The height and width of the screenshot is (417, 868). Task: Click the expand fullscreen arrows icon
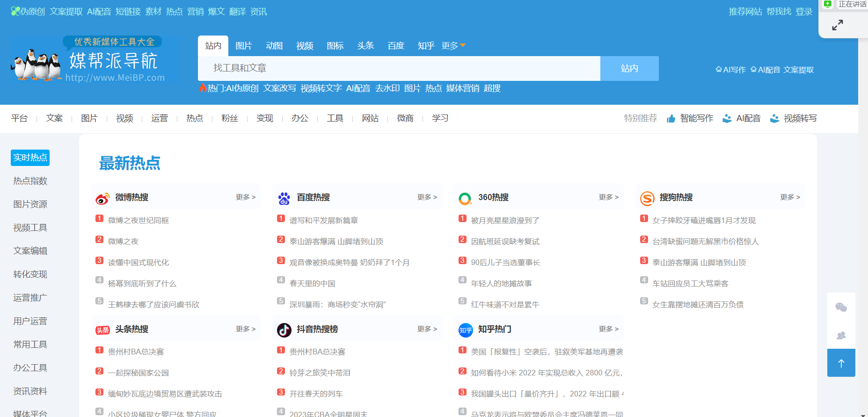(x=837, y=25)
